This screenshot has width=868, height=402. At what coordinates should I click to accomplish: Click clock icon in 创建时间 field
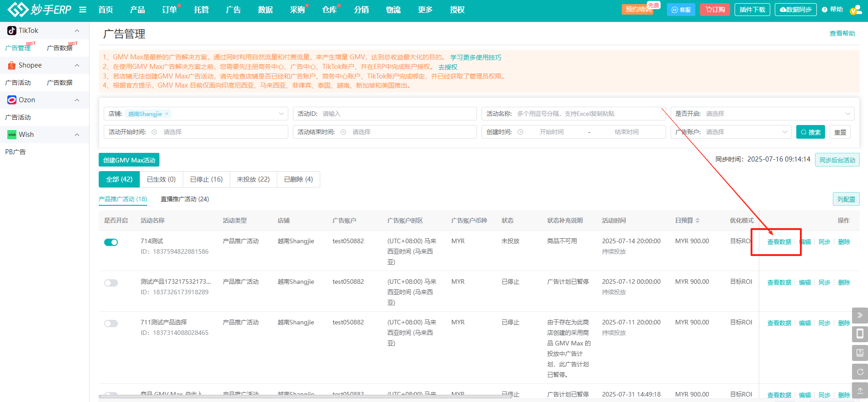[x=520, y=132]
